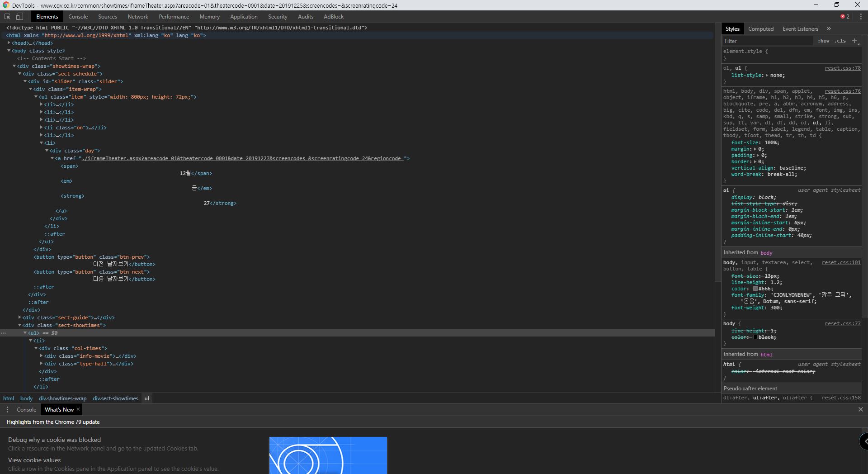Click the black color swatch in body rule
This screenshot has height=474, width=868.
[755, 337]
